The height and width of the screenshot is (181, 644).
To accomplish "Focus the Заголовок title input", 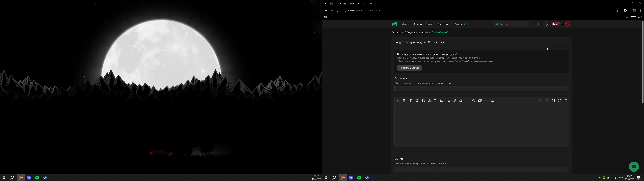I will coord(481,88).
